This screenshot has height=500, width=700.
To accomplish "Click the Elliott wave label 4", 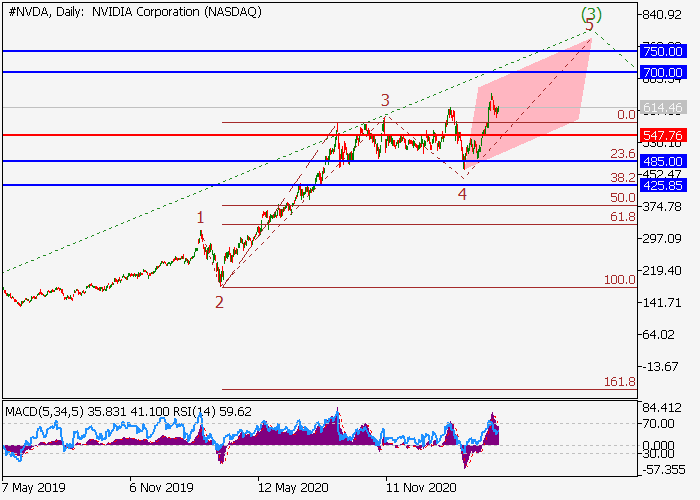I will click(x=462, y=194).
